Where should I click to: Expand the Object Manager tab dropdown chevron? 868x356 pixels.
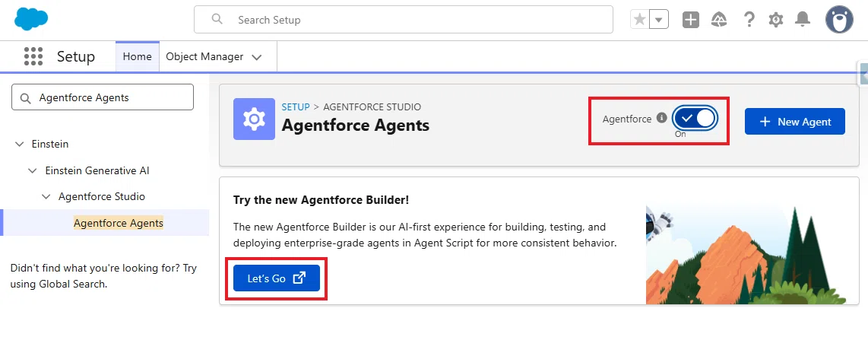point(256,57)
